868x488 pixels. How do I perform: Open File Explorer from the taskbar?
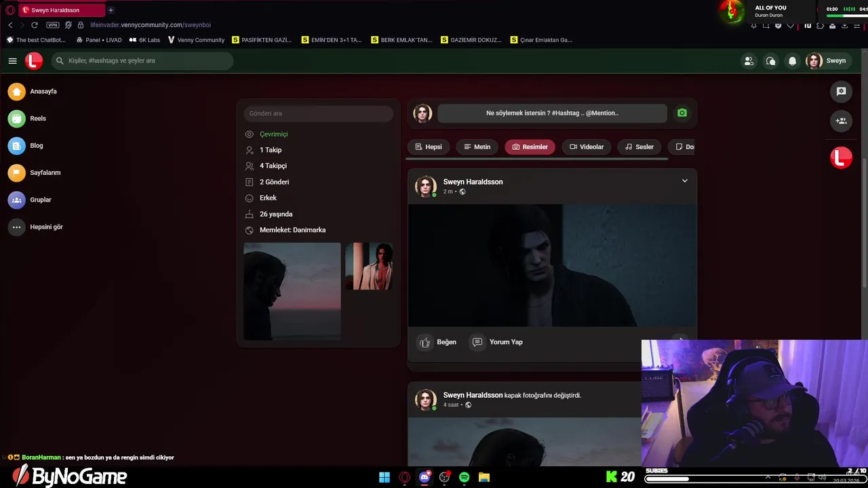(484, 477)
